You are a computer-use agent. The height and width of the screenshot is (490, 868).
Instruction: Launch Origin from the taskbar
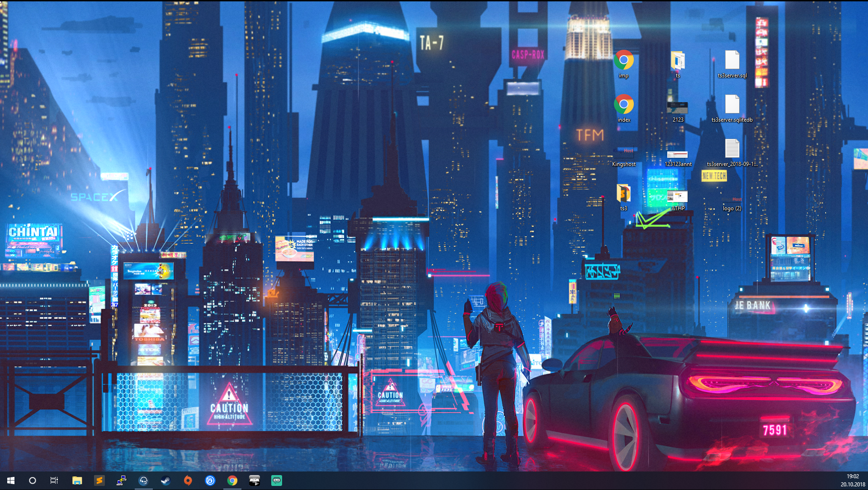pos(188,481)
